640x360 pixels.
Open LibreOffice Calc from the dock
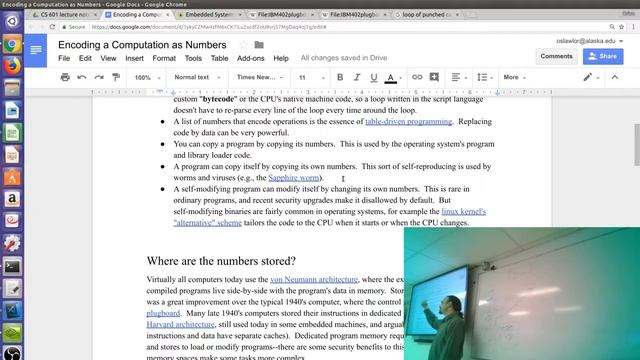coord(12,133)
